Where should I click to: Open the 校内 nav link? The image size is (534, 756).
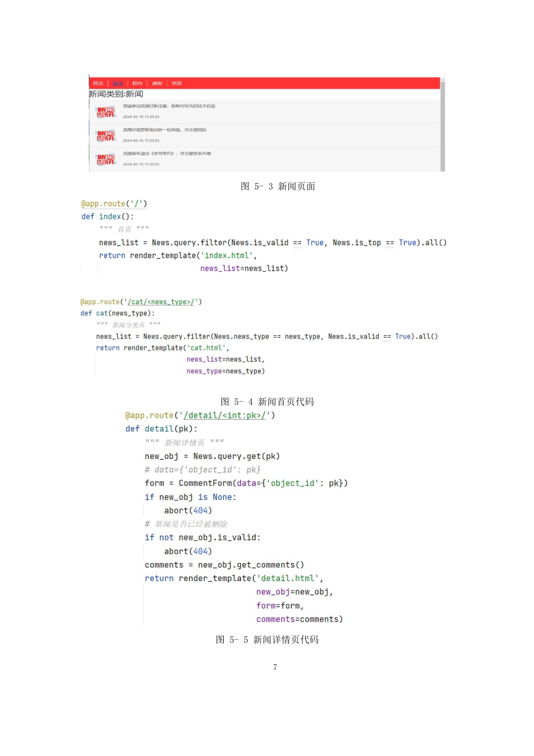pyautogui.click(x=137, y=83)
